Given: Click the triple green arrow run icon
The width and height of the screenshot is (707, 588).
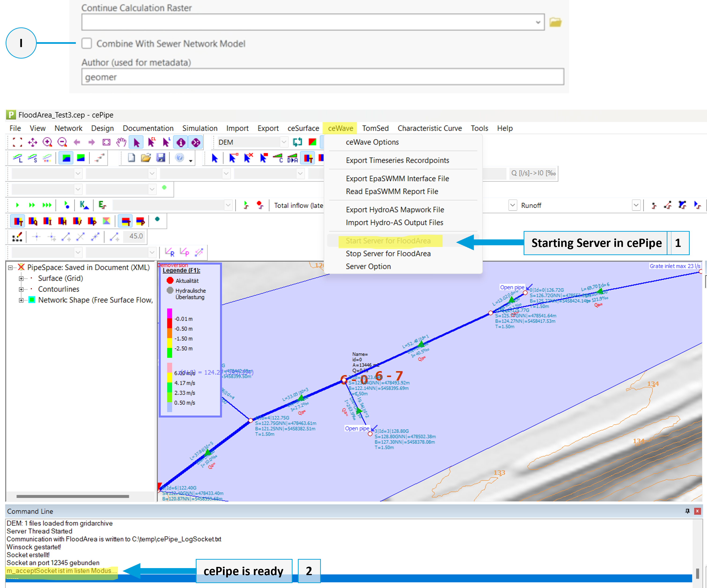Looking at the screenshot, I should 47,205.
